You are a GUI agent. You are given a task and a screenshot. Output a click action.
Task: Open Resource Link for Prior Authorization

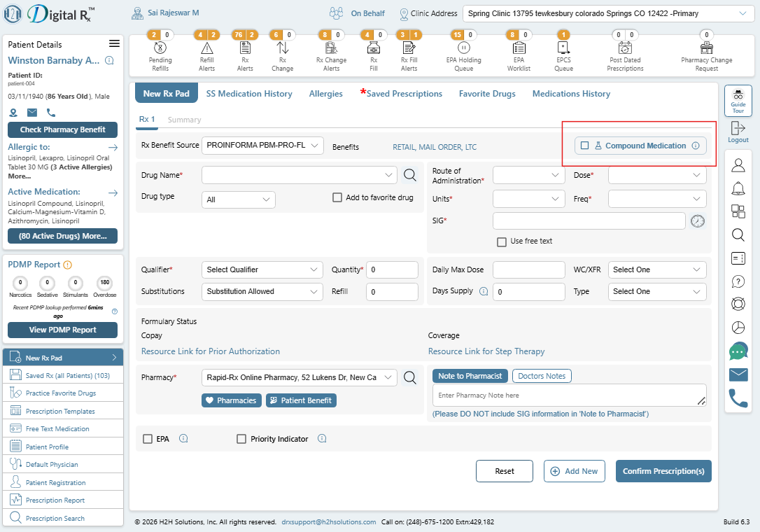[x=211, y=351]
